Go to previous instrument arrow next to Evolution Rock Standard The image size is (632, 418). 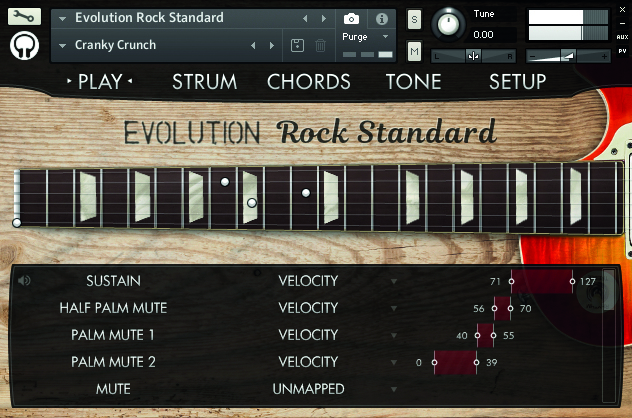click(x=305, y=18)
